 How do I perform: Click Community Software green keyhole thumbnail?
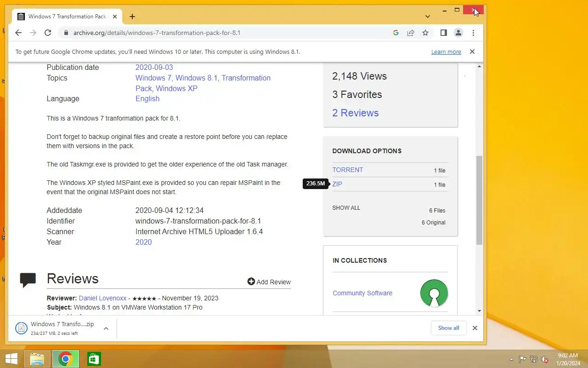pyautogui.click(x=434, y=293)
